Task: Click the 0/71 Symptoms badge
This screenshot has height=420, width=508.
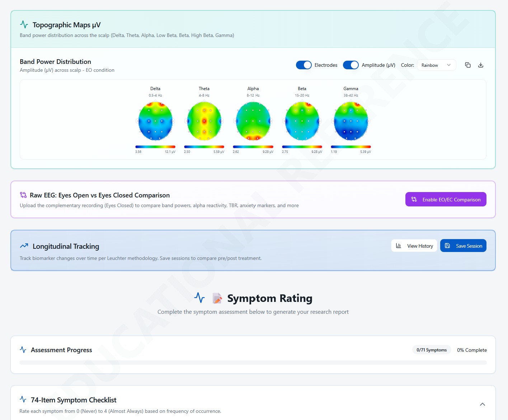Action: [x=431, y=350]
